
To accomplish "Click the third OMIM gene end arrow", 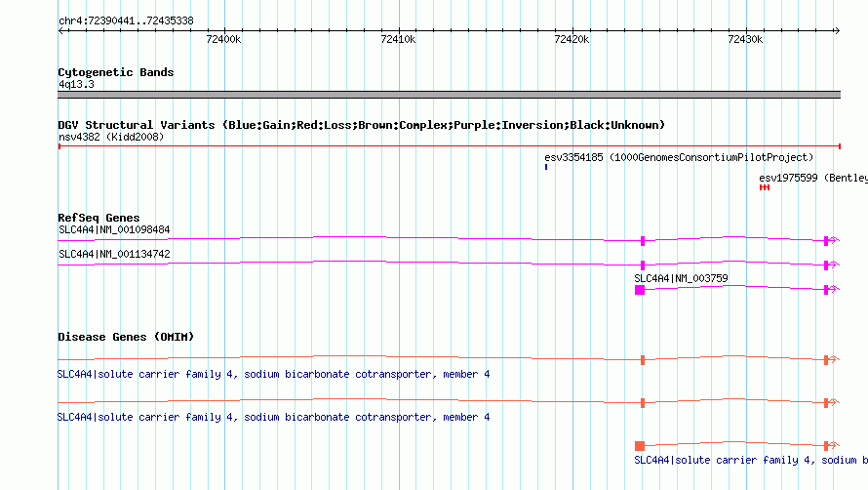I will 835,445.
